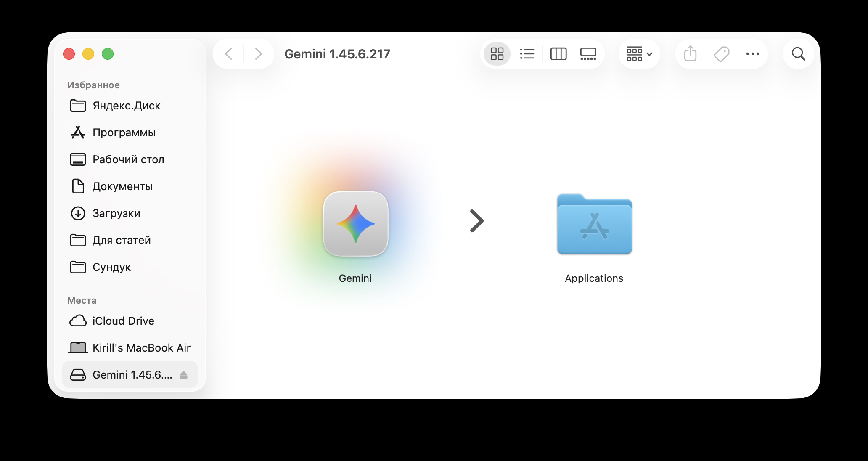Open Программы from the Favorites sidebar
This screenshot has height=461, width=868.
(x=123, y=132)
